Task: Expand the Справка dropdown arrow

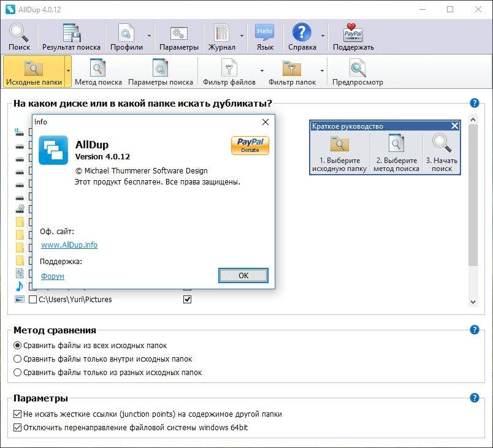Action: click(323, 36)
